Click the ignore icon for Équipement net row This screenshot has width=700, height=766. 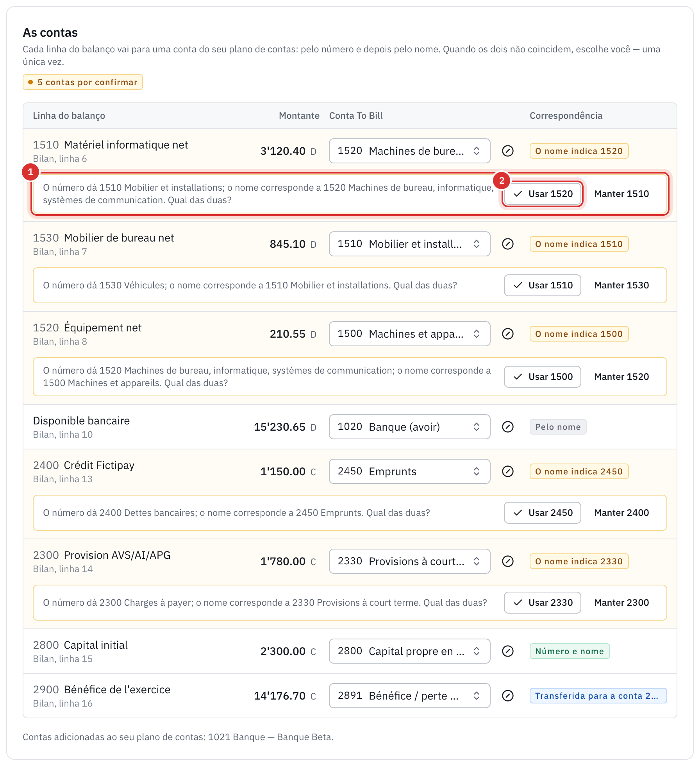[507, 334]
